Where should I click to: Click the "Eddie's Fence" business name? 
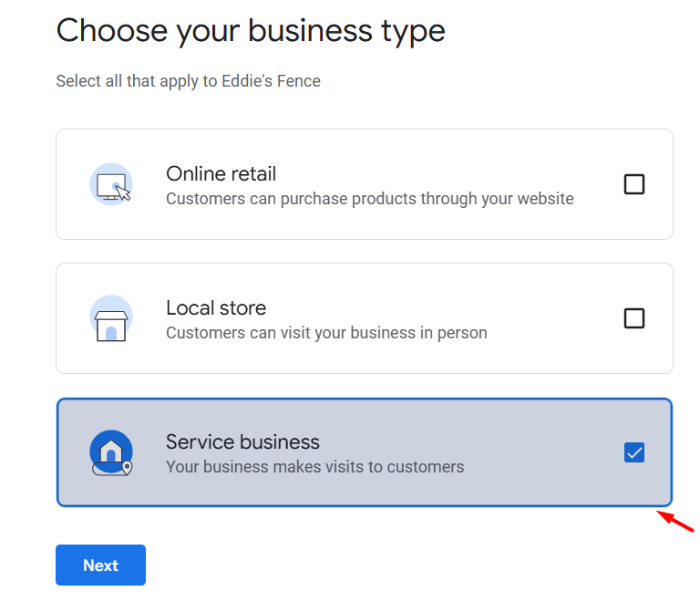pos(272,81)
